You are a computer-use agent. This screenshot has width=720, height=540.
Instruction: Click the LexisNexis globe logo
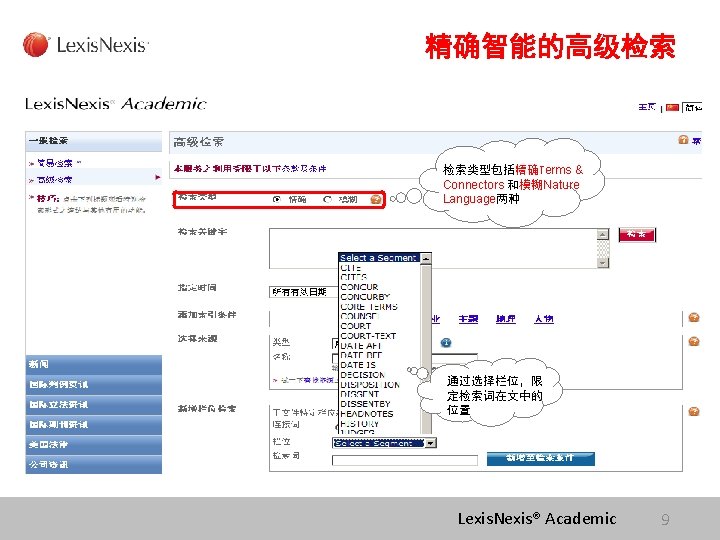click(x=35, y=45)
